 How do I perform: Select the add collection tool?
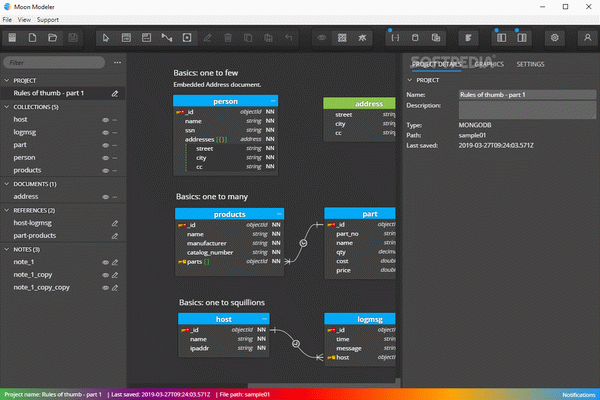(x=126, y=38)
